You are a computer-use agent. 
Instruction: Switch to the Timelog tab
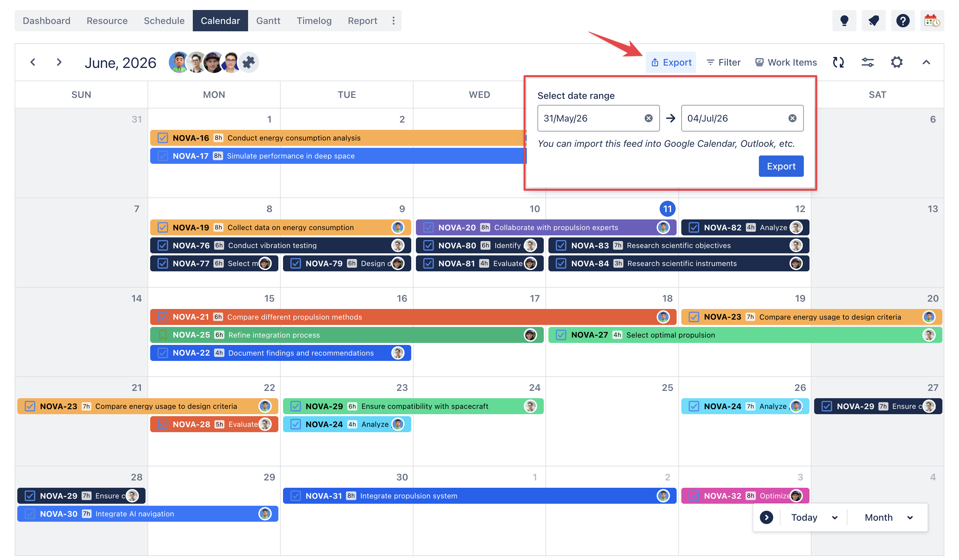point(314,21)
